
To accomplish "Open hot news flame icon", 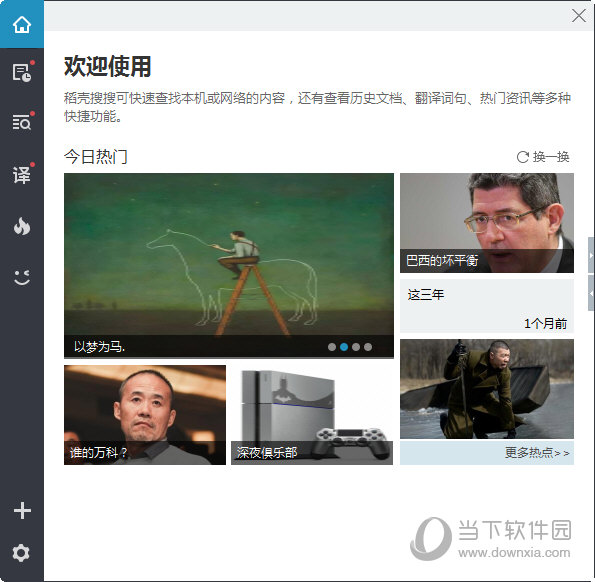I will (x=22, y=226).
